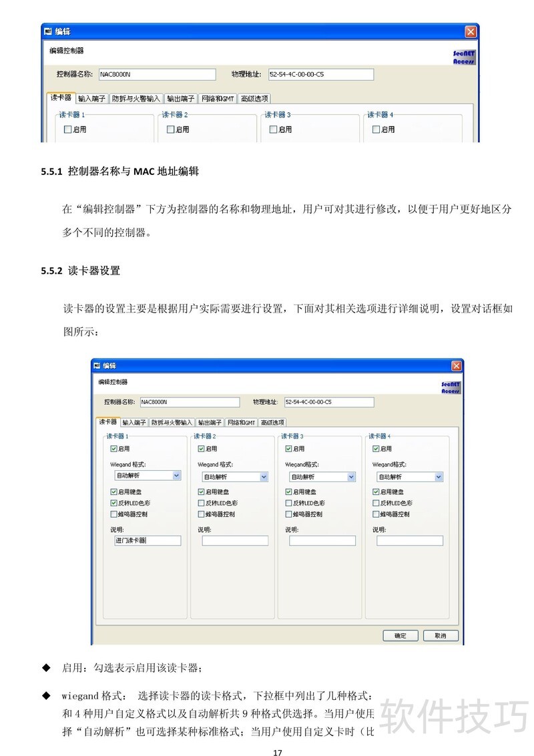The height and width of the screenshot is (756, 534).
Task: Click the SecNET Access logo in the lower dialog
Action: [x=451, y=387]
